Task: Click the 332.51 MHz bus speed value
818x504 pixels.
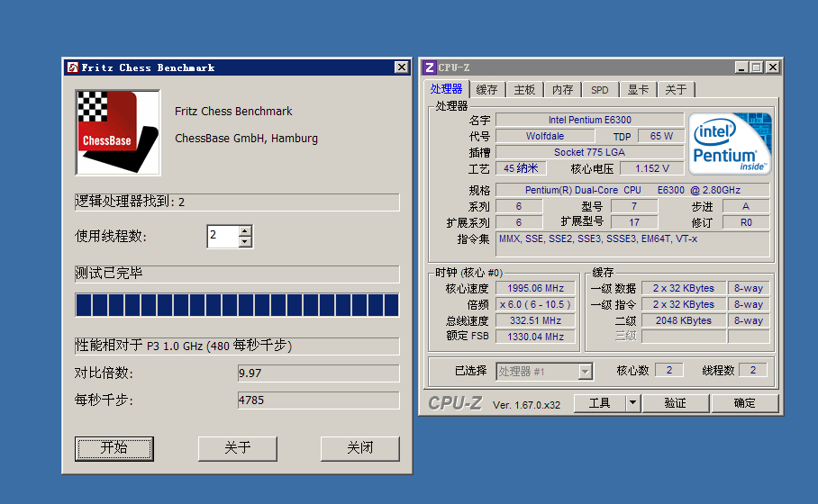Action: pos(535,320)
